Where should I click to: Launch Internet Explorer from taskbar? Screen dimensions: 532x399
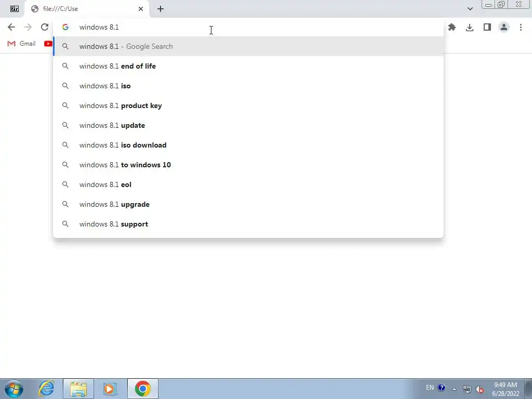pos(46,389)
